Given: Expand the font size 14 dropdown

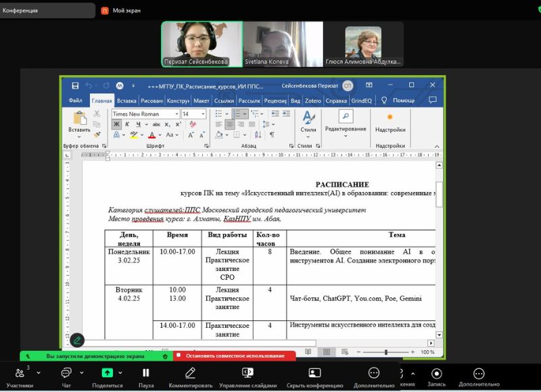Looking at the screenshot, I should (x=203, y=114).
